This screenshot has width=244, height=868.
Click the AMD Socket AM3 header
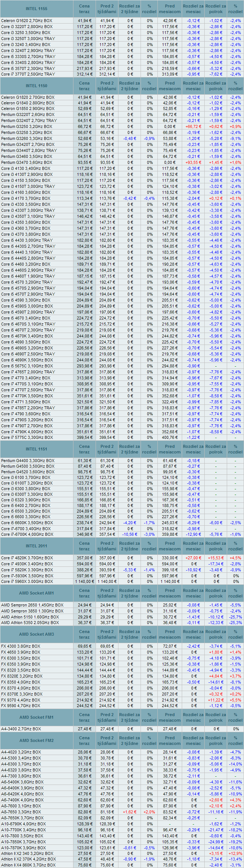36,634
